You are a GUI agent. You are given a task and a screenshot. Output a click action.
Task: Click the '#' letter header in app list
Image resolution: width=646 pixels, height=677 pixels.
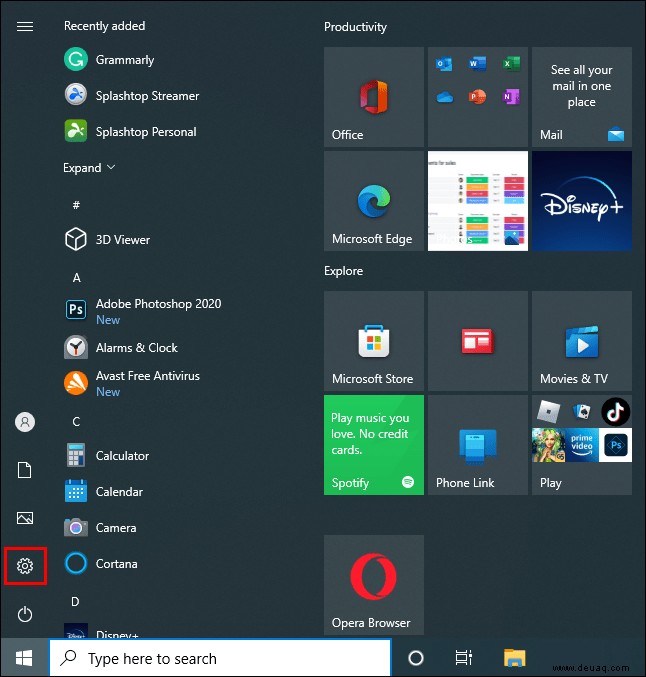click(x=76, y=205)
